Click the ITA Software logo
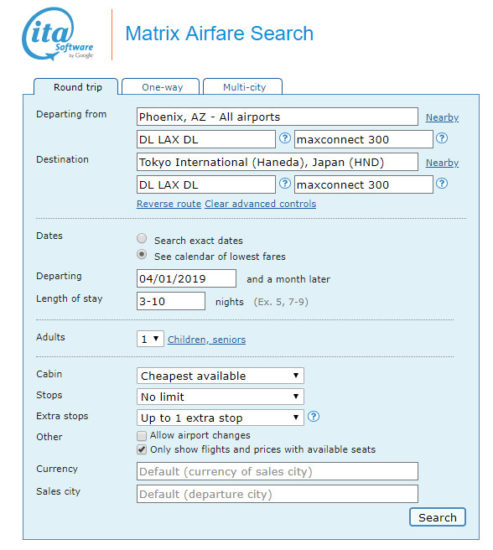 coord(58,34)
